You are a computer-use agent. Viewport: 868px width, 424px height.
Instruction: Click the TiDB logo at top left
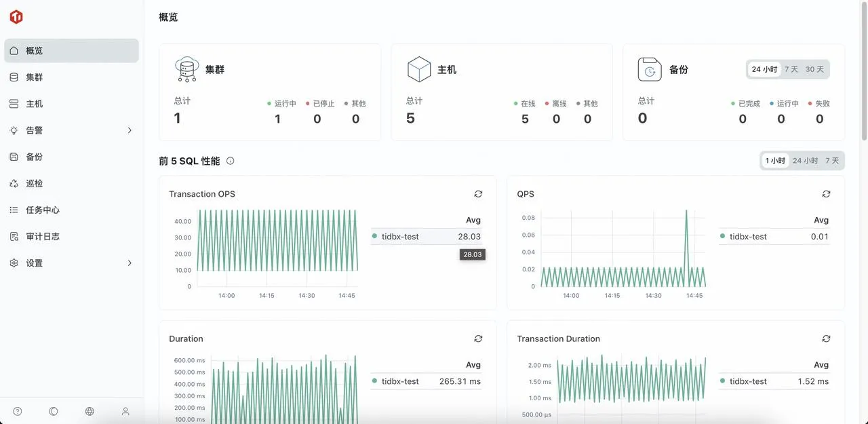(x=16, y=16)
